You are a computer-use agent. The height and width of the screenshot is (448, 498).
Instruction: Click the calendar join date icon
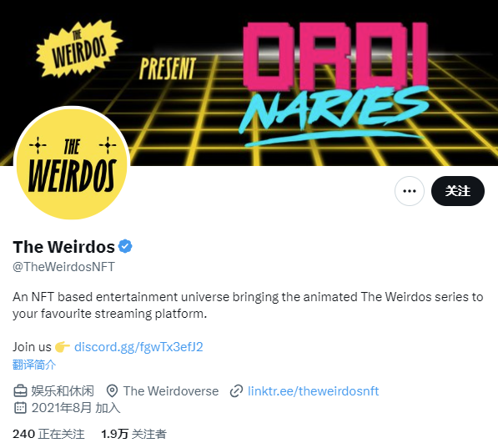click(20, 408)
